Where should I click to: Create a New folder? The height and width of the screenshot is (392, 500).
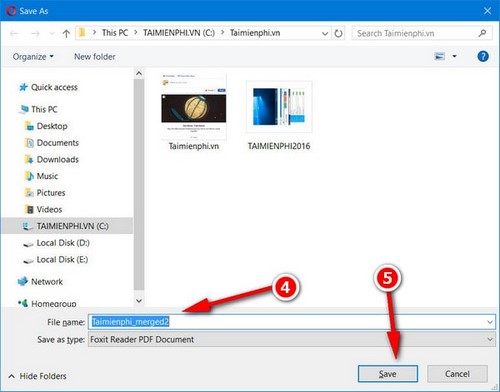[x=95, y=57]
